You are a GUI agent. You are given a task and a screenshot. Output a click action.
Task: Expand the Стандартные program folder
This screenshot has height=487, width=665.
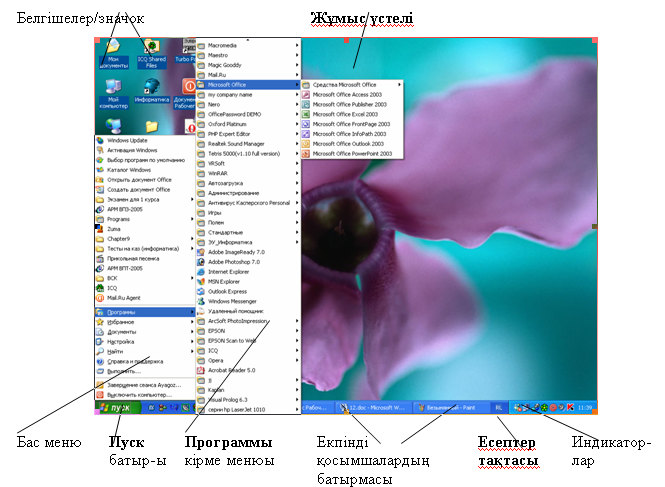[x=248, y=232]
